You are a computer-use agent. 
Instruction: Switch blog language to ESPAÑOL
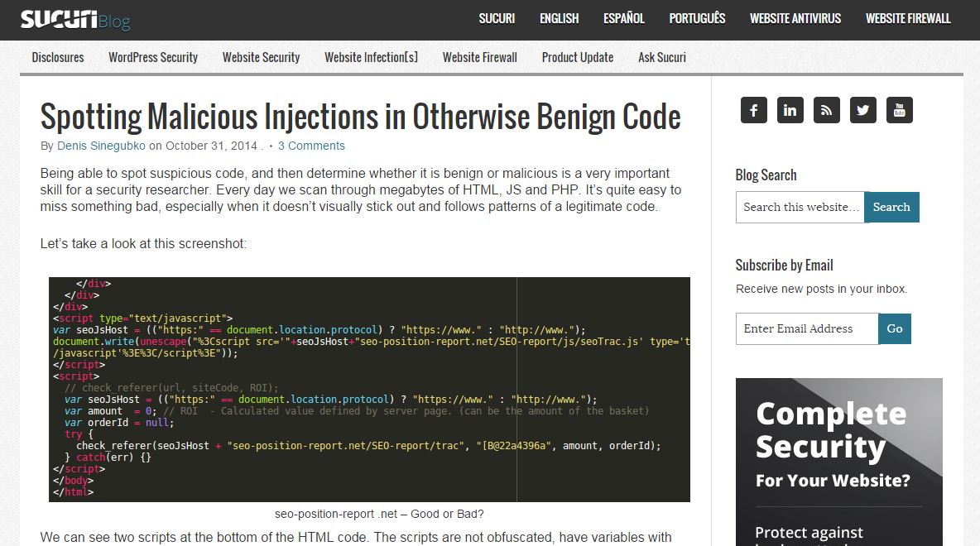click(x=624, y=19)
